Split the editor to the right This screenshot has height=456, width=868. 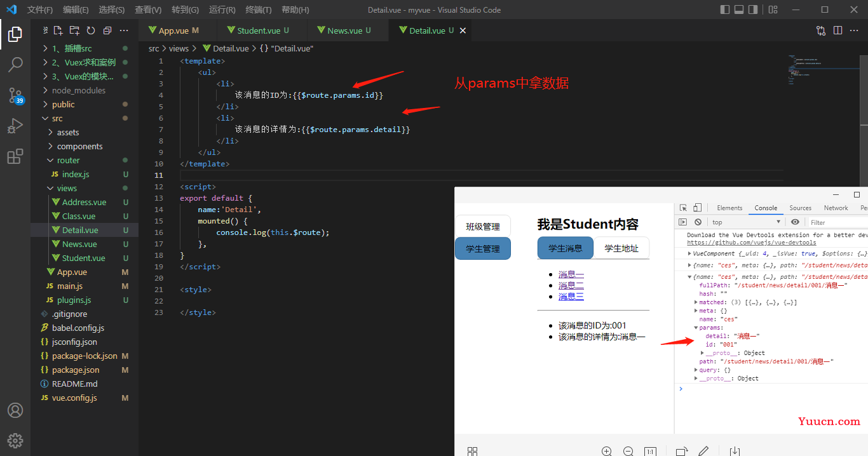pyautogui.click(x=837, y=30)
